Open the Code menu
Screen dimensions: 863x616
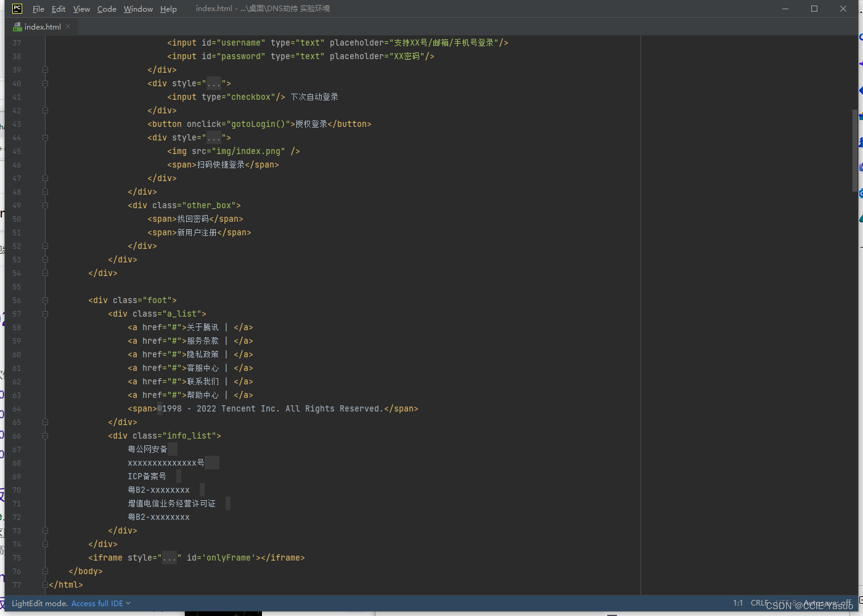[107, 9]
